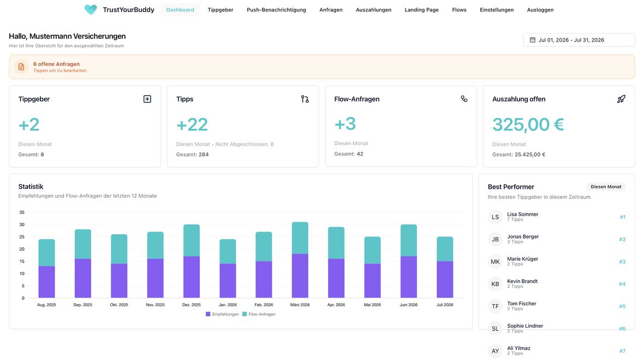Click the März 2026 purple bar segment
This screenshot has height=362, width=644.
pos(300,276)
